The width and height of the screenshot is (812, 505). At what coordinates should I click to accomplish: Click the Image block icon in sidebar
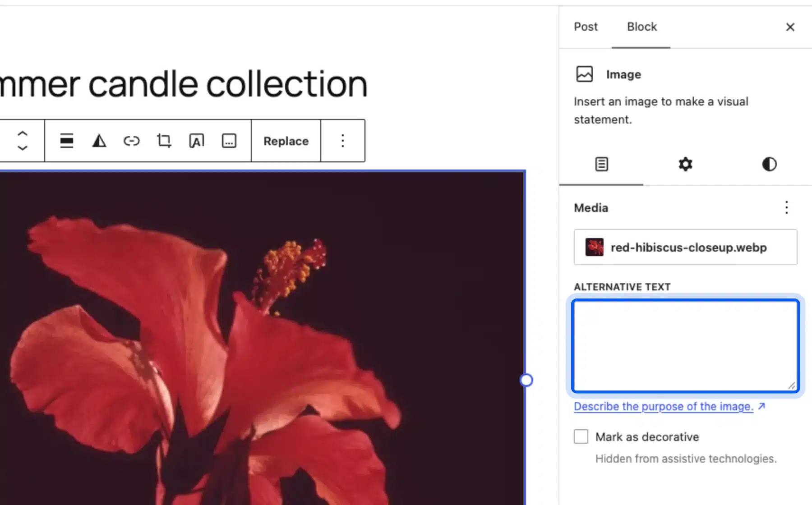584,74
